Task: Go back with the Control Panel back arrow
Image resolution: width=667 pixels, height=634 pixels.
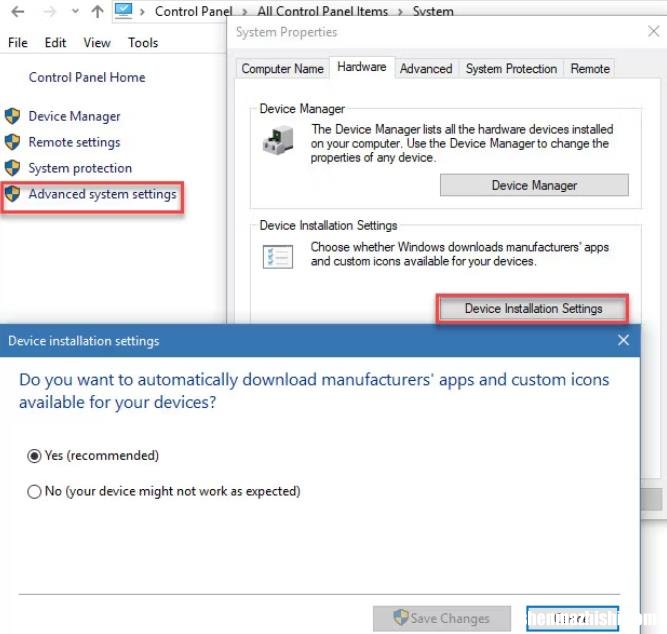Action: tap(17, 11)
